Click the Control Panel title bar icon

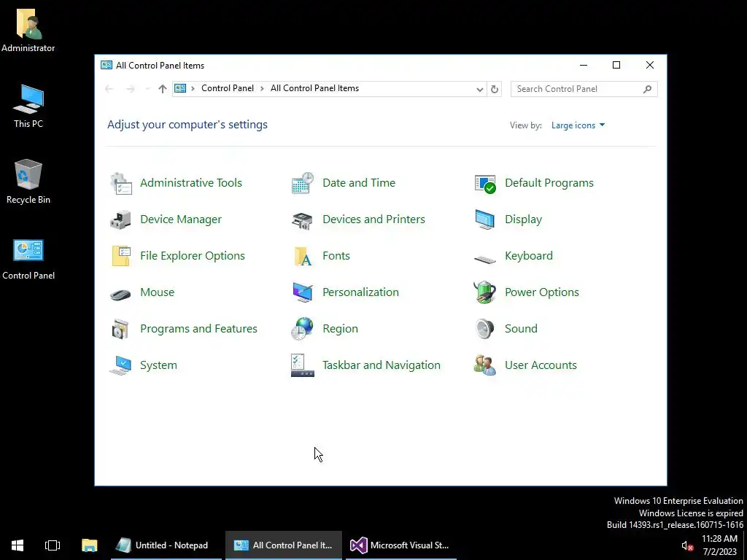click(107, 65)
